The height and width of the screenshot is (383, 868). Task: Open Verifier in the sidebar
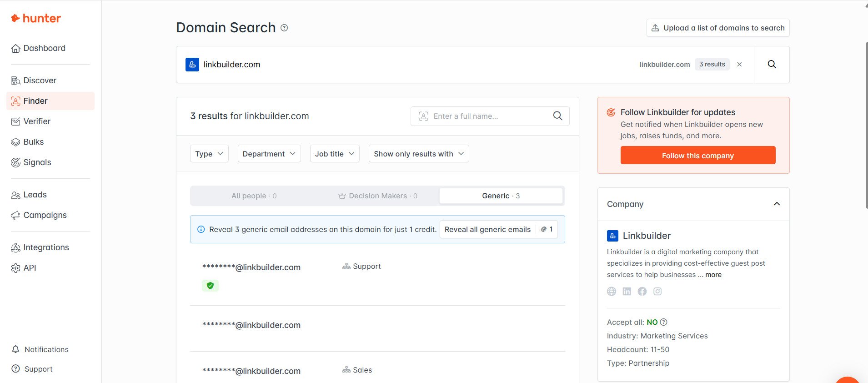coord(50,121)
